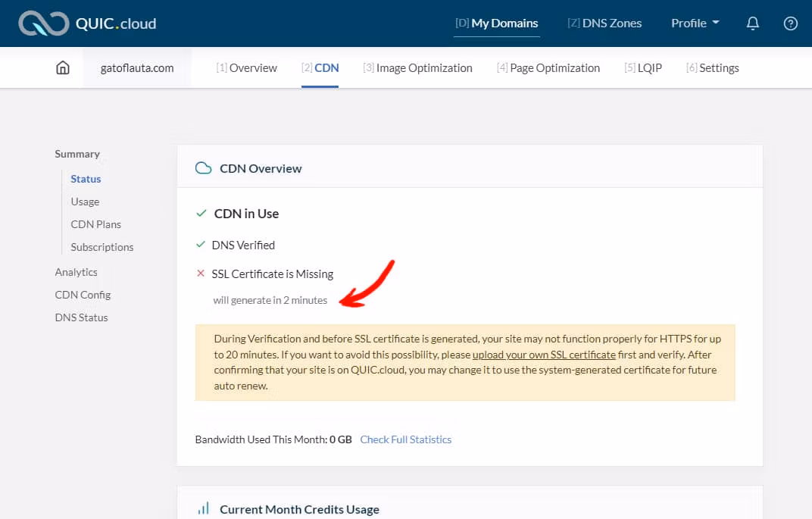Click 'Bandwidth Used This Month: 0 GB' text

point(273,439)
